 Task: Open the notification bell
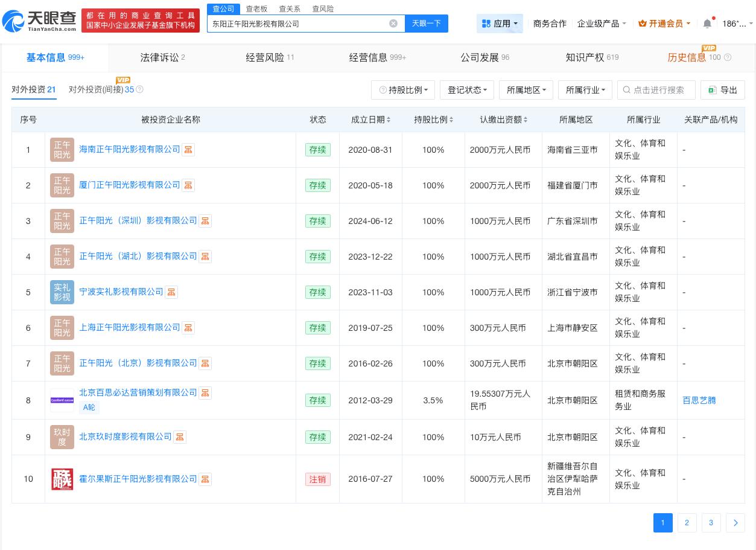707,23
